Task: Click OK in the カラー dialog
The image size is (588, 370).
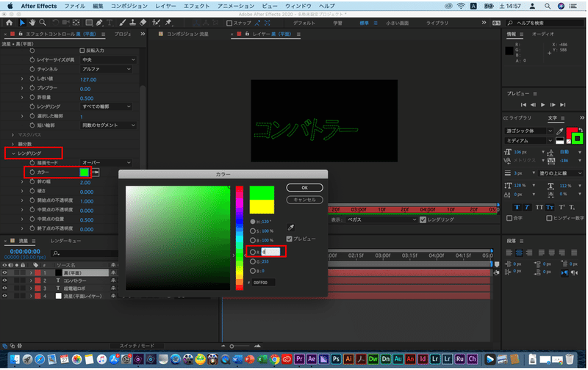Action: point(304,188)
